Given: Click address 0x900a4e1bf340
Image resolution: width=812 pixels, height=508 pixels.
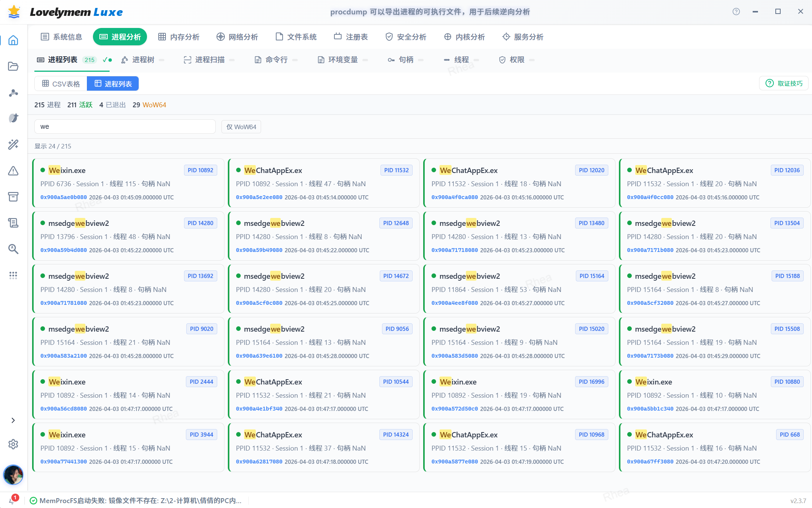Looking at the screenshot, I should [259, 409].
